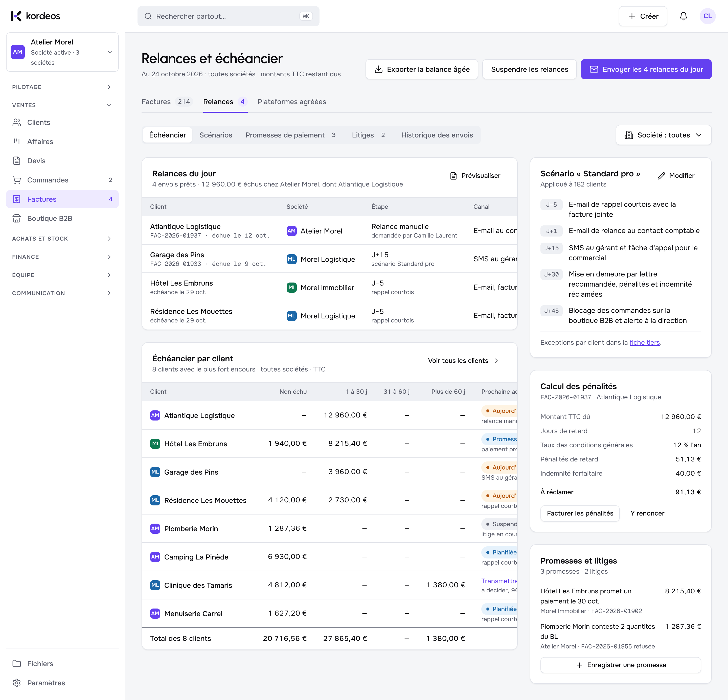Click the Kordeos logo

36,16
